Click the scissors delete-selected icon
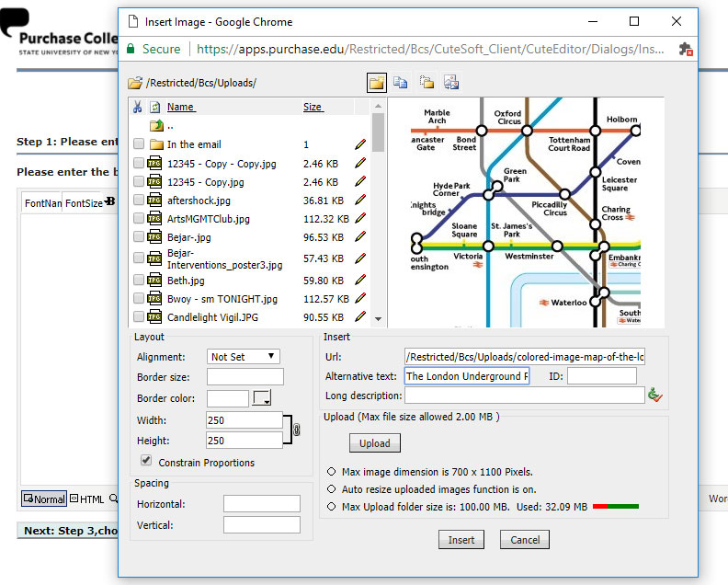 (x=138, y=107)
